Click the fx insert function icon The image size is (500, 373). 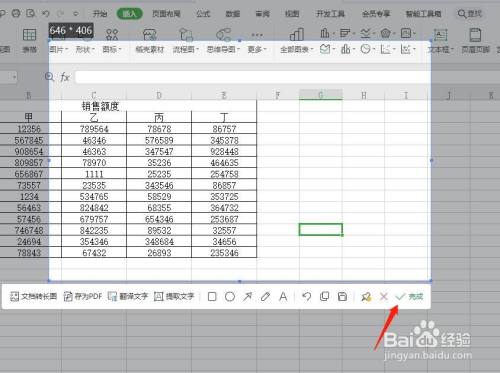(x=65, y=77)
